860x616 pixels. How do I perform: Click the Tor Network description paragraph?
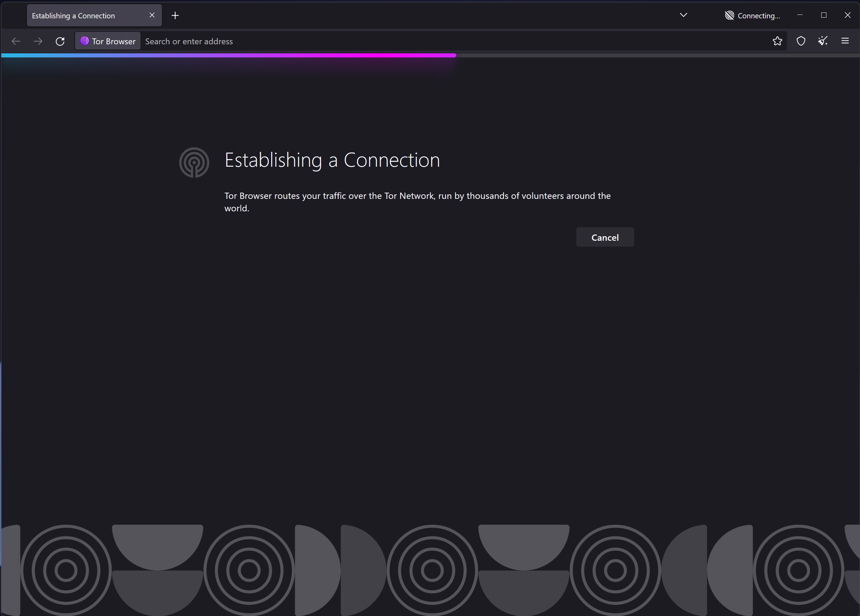pos(418,202)
